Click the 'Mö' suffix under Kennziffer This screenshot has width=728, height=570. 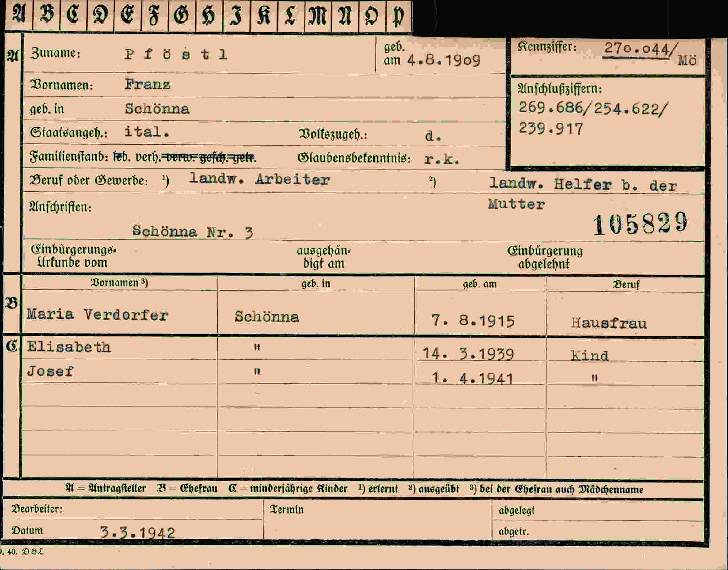687,60
